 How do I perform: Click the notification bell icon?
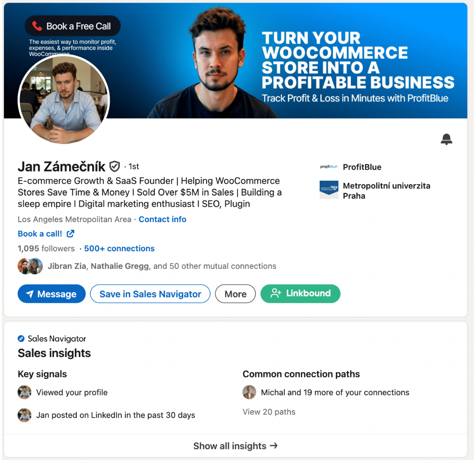pos(446,139)
